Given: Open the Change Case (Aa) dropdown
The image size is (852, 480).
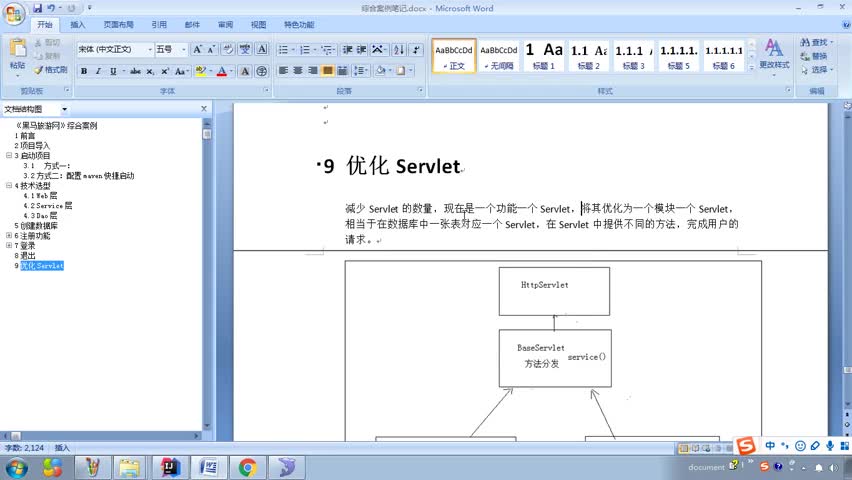Looking at the screenshot, I should coord(181,71).
